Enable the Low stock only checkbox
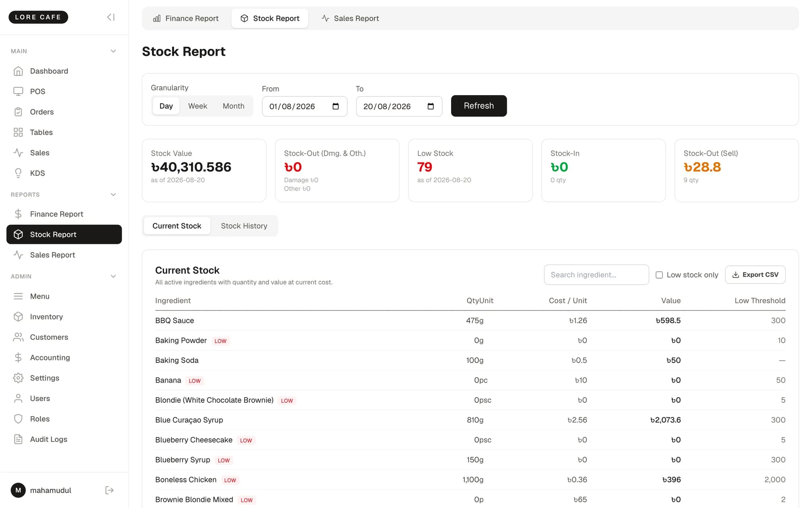Screen dimensions: 812x508 coord(659,275)
